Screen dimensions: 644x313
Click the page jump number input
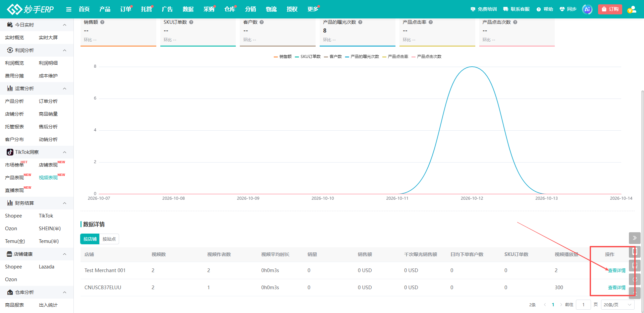[583, 305]
